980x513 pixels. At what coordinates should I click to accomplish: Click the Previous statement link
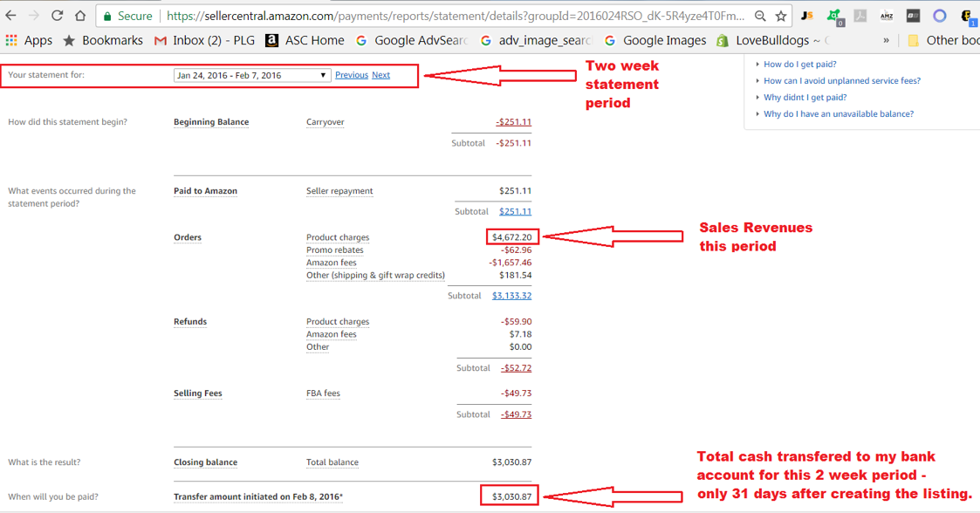pyautogui.click(x=352, y=75)
